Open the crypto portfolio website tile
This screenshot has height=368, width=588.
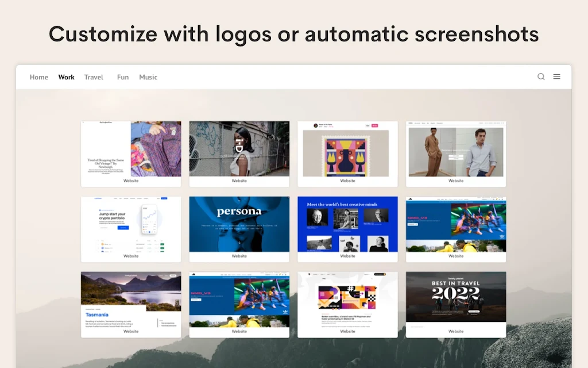click(x=131, y=229)
